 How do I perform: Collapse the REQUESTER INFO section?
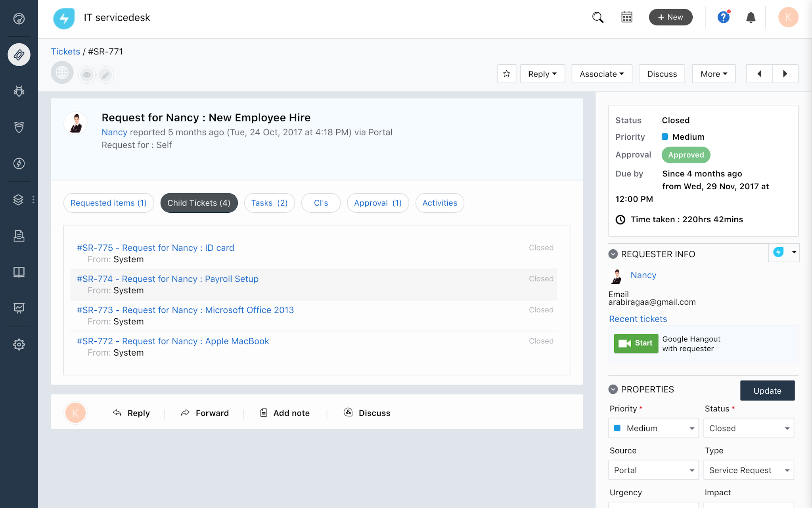click(613, 254)
